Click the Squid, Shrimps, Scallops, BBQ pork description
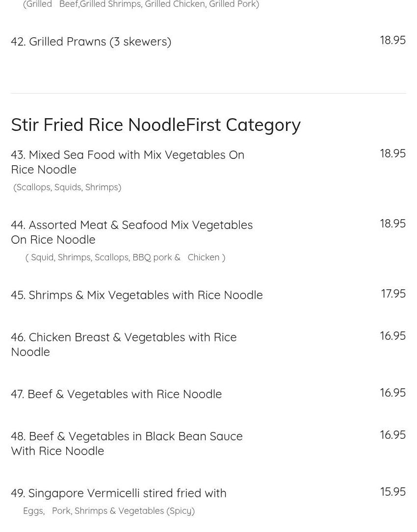417x532 pixels. pos(125,257)
